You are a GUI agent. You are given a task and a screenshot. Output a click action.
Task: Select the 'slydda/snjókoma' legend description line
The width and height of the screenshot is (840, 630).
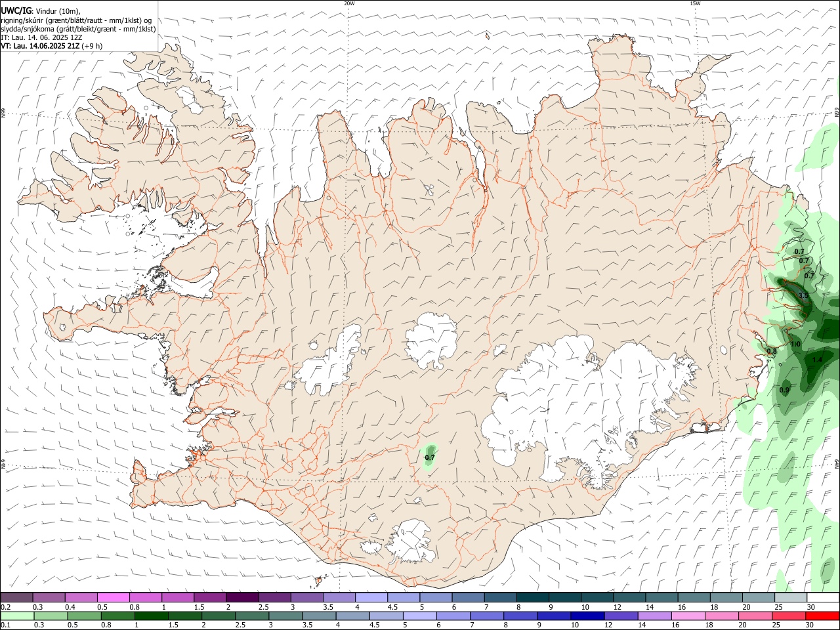(78, 29)
